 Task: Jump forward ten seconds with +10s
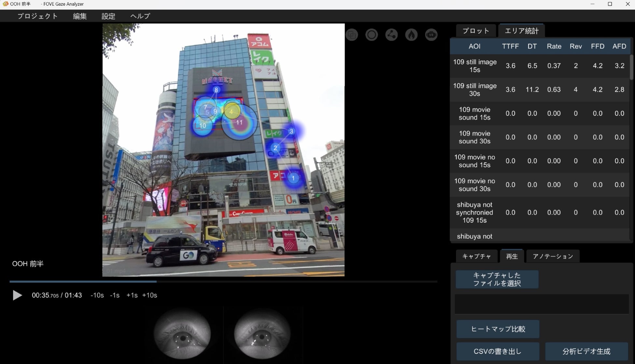click(149, 295)
